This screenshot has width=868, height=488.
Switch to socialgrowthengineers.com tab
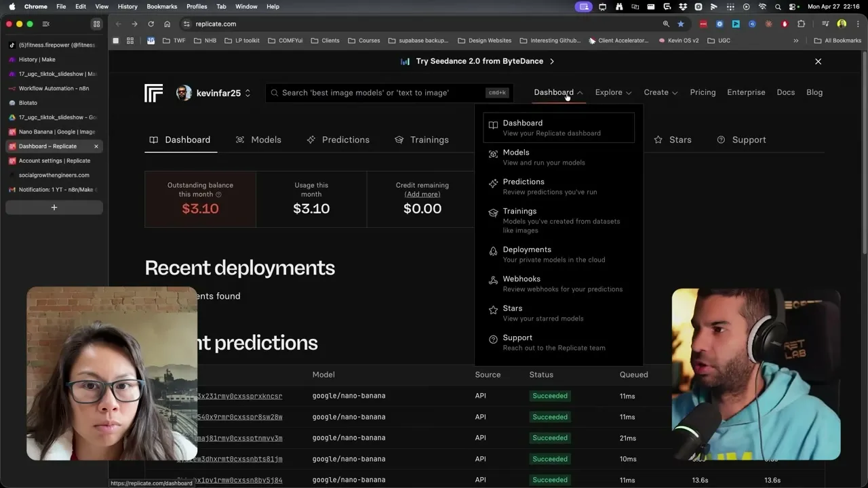pos(54,175)
